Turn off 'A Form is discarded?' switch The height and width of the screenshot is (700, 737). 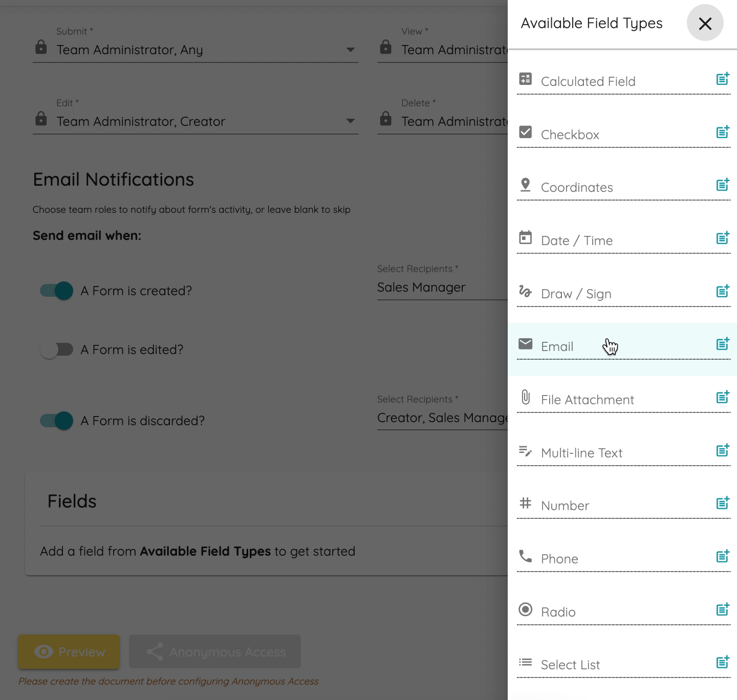click(x=57, y=421)
